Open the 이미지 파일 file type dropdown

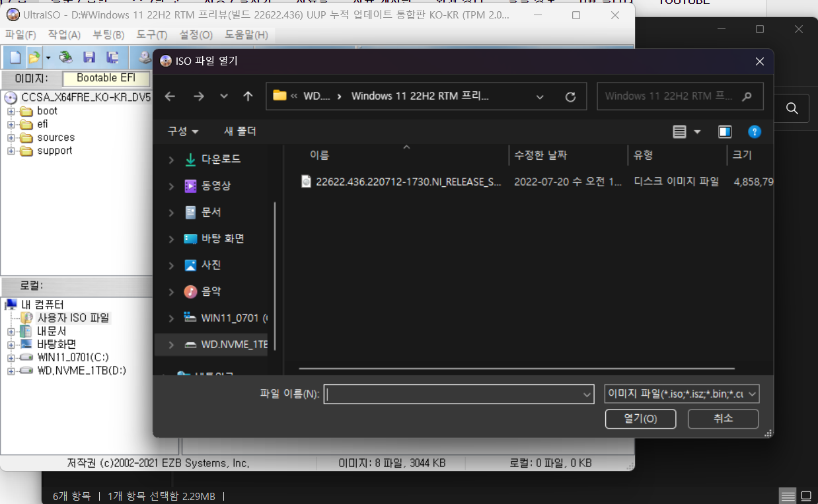(x=682, y=394)
